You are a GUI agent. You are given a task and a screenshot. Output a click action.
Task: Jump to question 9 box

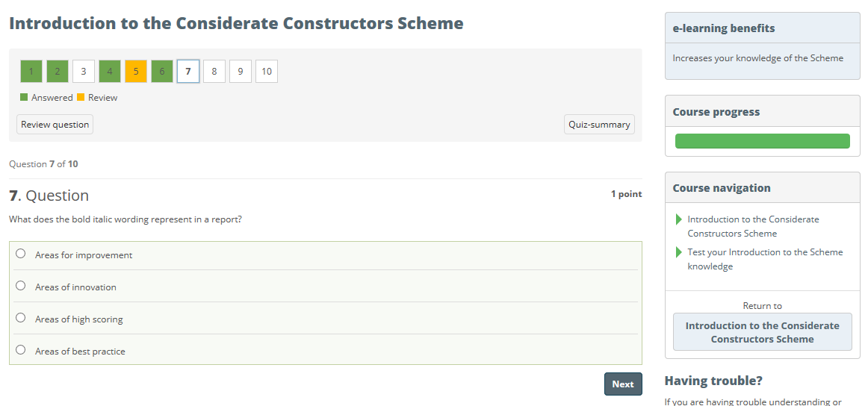pyautogui.click(x=241, y=72)
